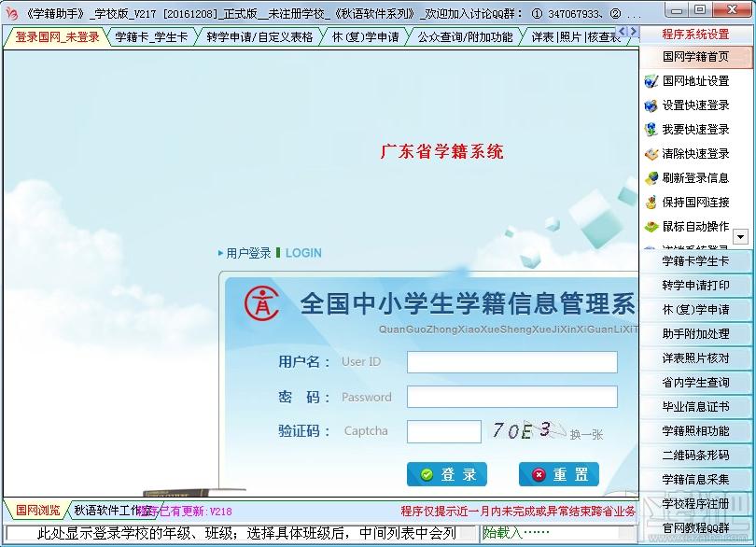Click 毕业信息证书 sidebar button

point(695,407)
